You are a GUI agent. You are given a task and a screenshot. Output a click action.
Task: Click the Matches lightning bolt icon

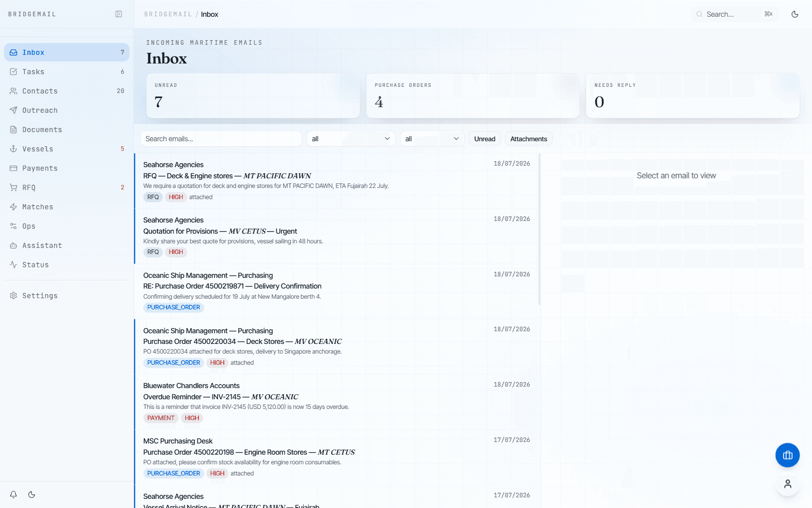click(14, 207)
